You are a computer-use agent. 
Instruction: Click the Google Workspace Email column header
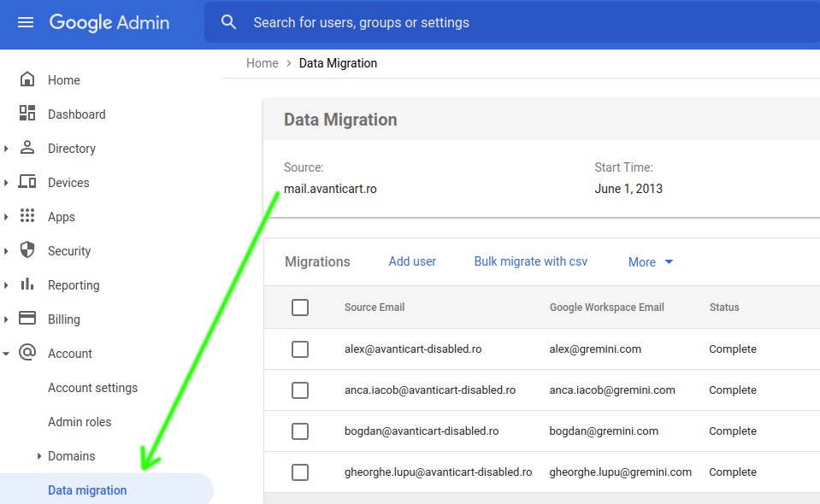coord(606,308)
